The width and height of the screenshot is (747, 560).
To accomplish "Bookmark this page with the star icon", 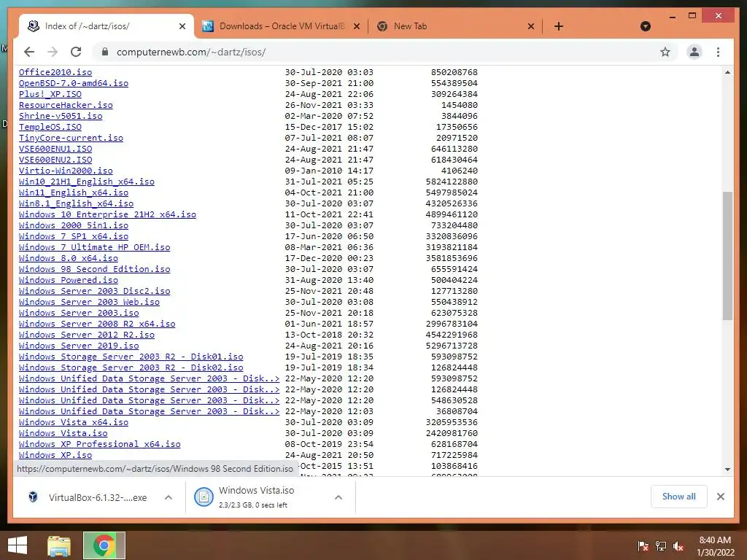I will point(665,52).
